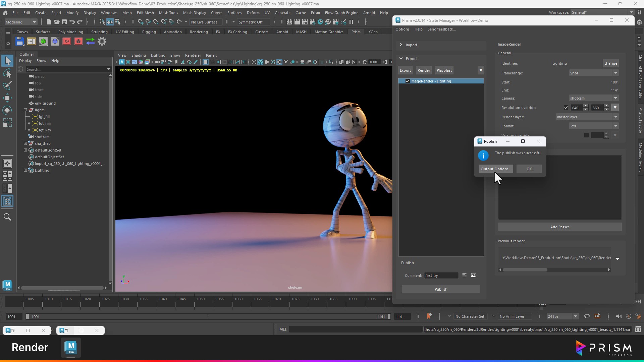
Task: Click comment list icon beside Comment field
Action: (464, 275)
